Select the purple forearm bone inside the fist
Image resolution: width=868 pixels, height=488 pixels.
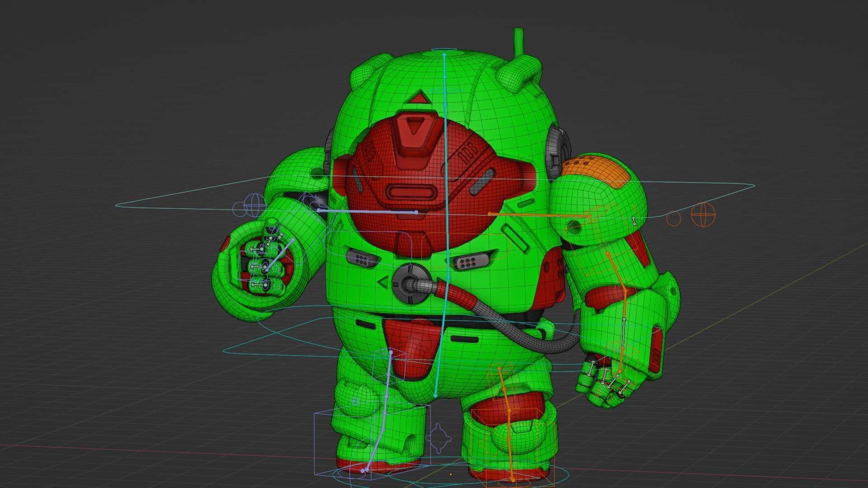[x=280, y=255]
